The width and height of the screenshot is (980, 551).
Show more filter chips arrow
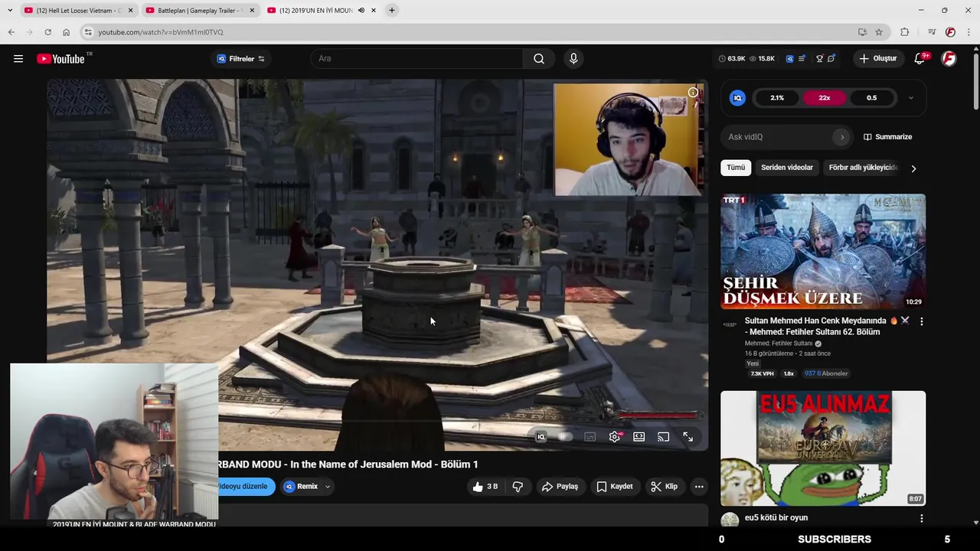pyautogui.click(x=913, y=168)
